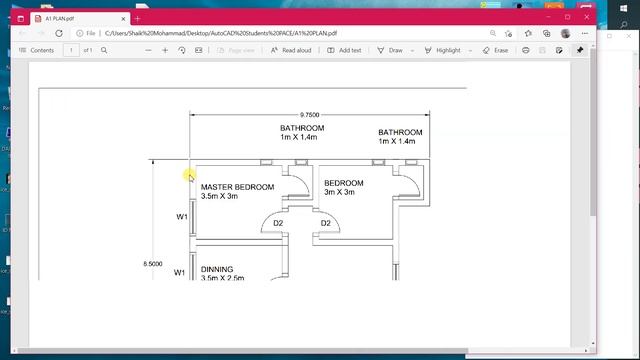Viewport: 640px width, 360px height.
Task: Click the DINNING room label
Action: [x=217, y=269]
